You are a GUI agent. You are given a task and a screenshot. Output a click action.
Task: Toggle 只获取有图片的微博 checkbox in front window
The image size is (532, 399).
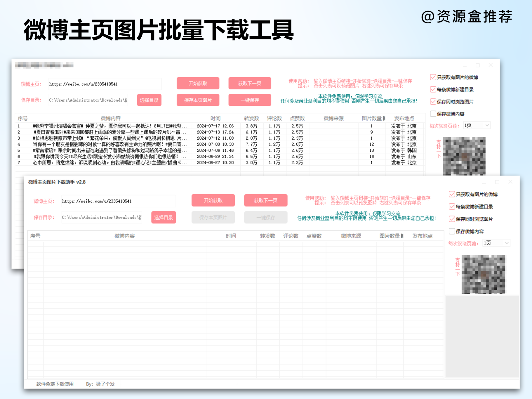click(452, 194)
